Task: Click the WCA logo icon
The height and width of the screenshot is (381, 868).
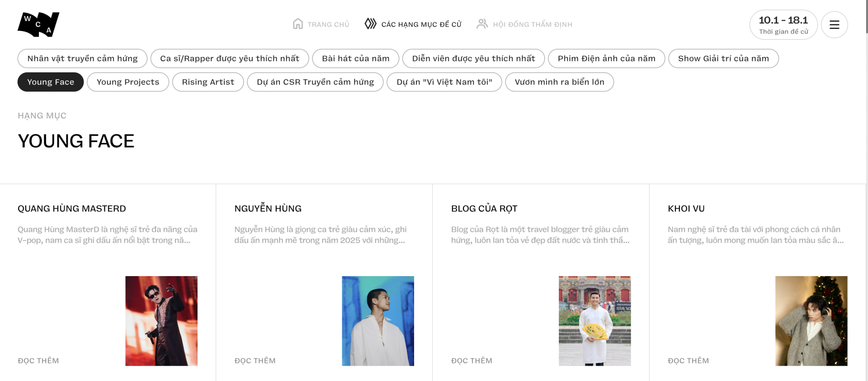Action: pyautogui.click(x=38, y=24)
